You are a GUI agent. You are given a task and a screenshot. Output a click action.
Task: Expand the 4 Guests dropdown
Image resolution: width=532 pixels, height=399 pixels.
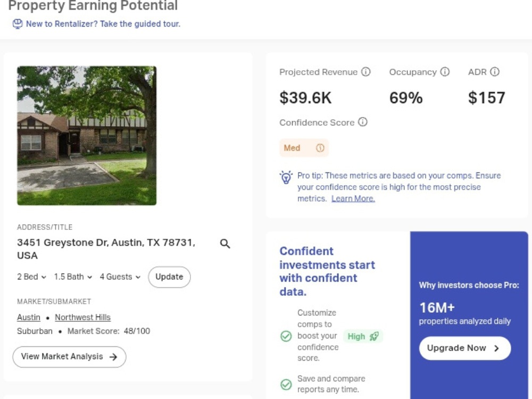click(120, 277)
